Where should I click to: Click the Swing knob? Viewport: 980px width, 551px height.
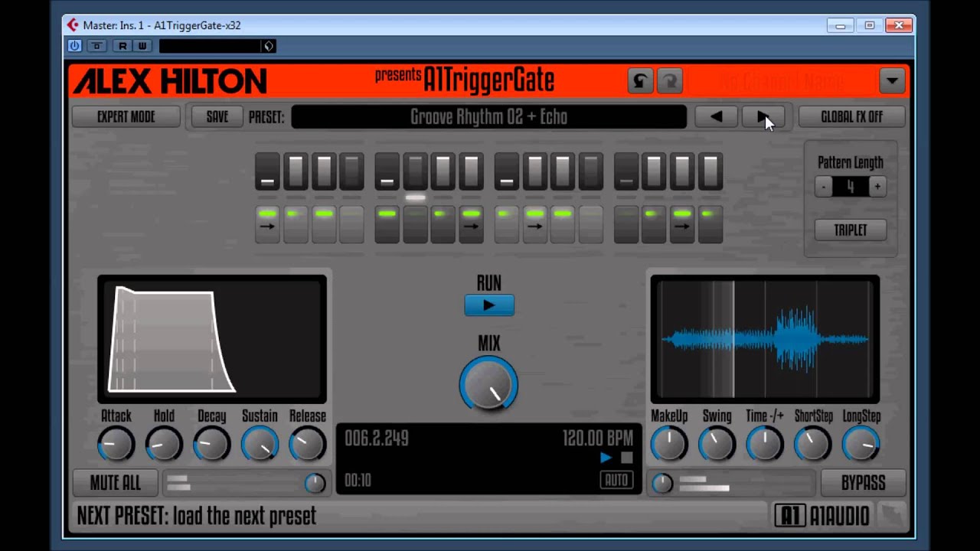click(717, 444)
